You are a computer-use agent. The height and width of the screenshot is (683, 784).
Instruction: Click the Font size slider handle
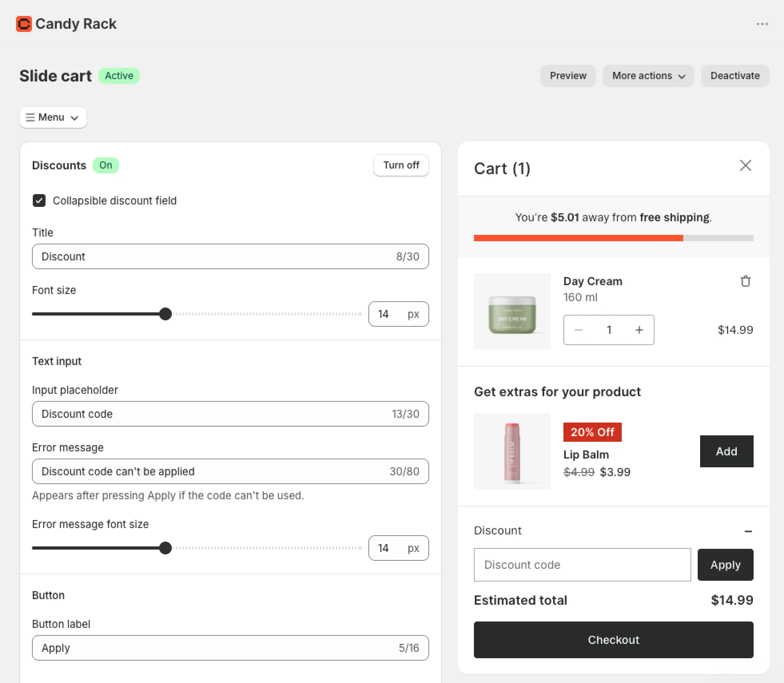coord(165,314)
